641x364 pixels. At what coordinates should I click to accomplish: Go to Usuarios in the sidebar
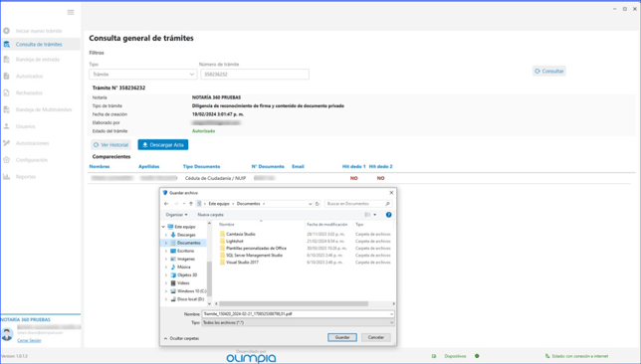(x=25, y=126)
